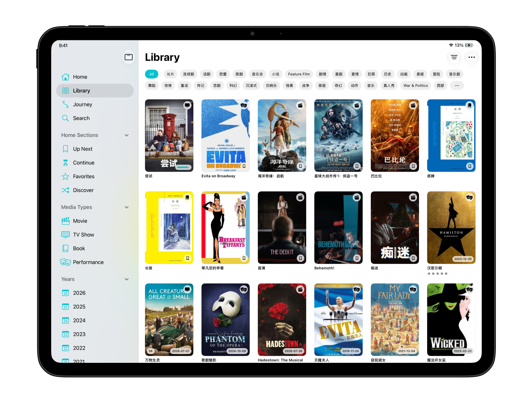The height and width of the screenshot is (407, 532).
Task: Open Search from the sidebar
Action: coord(95,118)
